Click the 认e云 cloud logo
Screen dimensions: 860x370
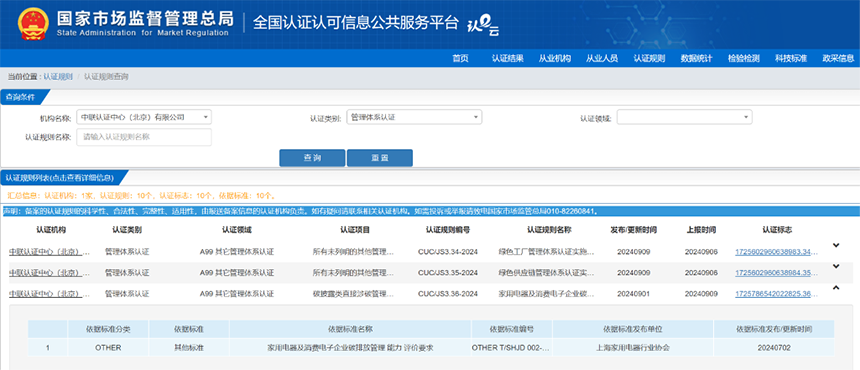pos(483,26)
